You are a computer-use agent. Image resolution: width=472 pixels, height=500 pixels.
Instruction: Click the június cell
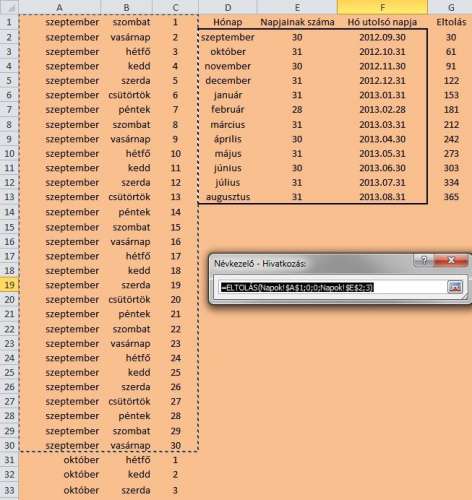228,168
